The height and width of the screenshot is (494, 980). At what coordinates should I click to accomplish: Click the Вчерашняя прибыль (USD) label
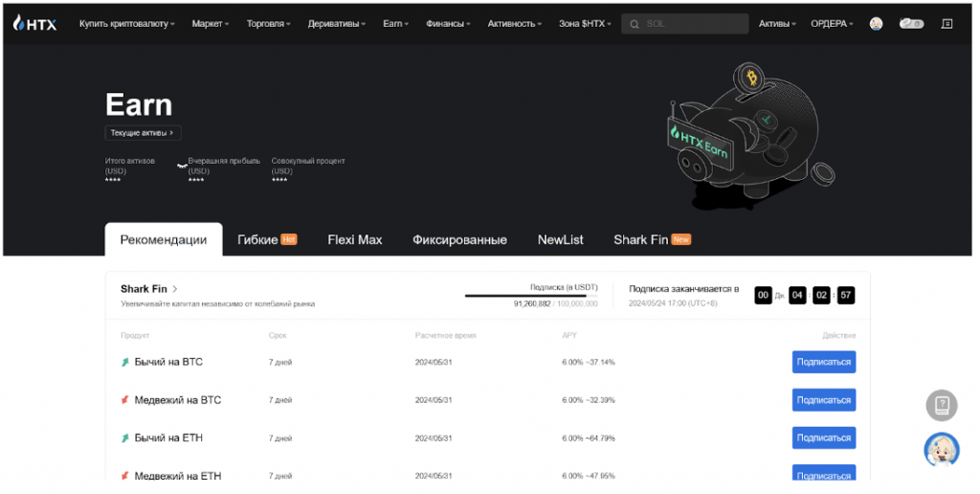(x=224, y=166)
